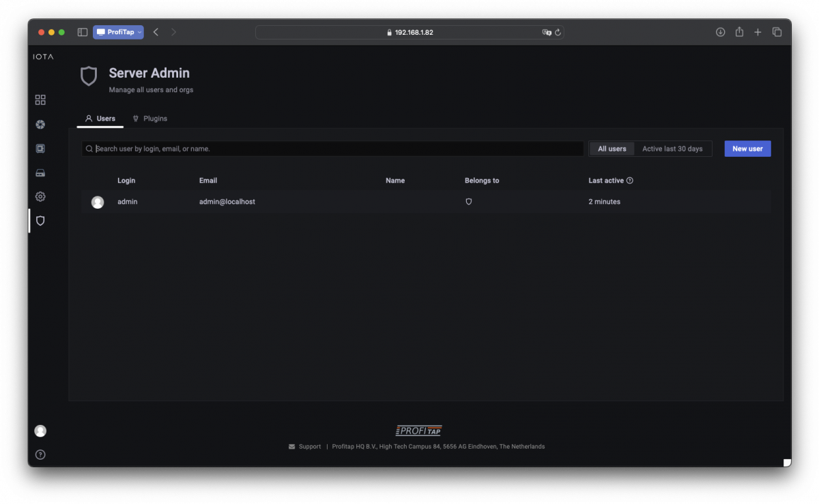Open the admin user login entry

click(x=127, y=202)
